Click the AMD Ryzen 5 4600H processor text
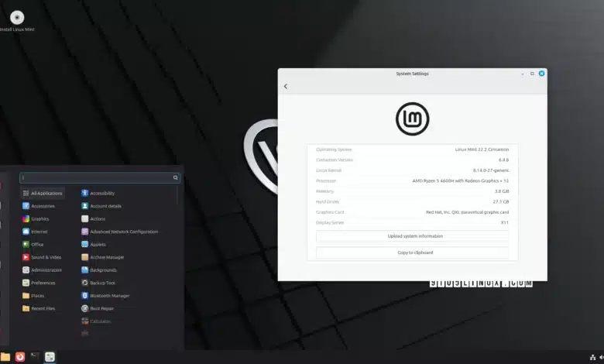This screenshot has width=604, height=364. tap(460, 180)
